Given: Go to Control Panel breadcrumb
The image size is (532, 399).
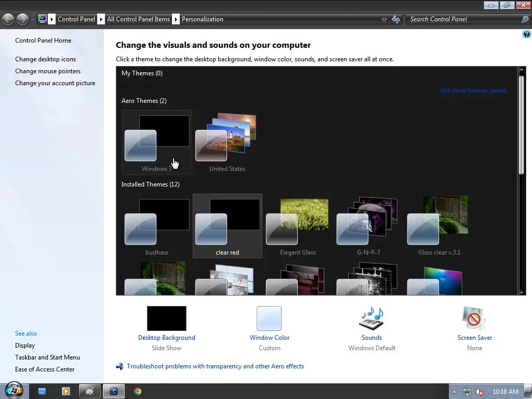Looking at the screenshot, I should click(x=76, y=19).
